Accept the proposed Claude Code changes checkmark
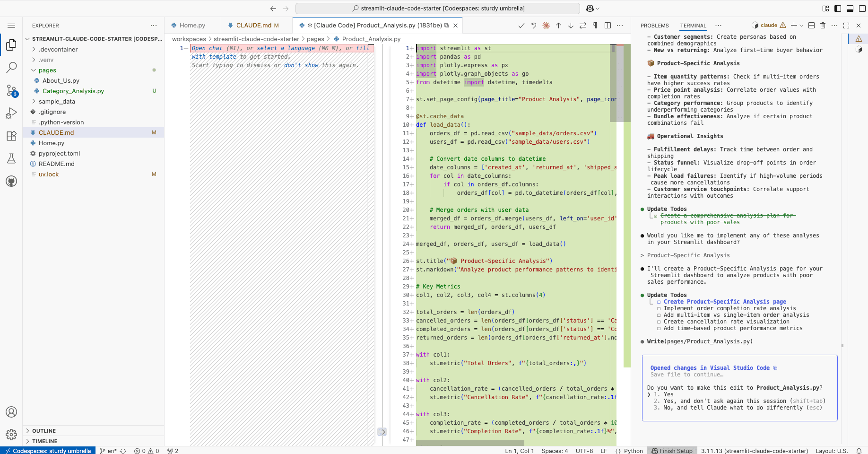Screen dimensions: 868x454 tap(521, 26)
